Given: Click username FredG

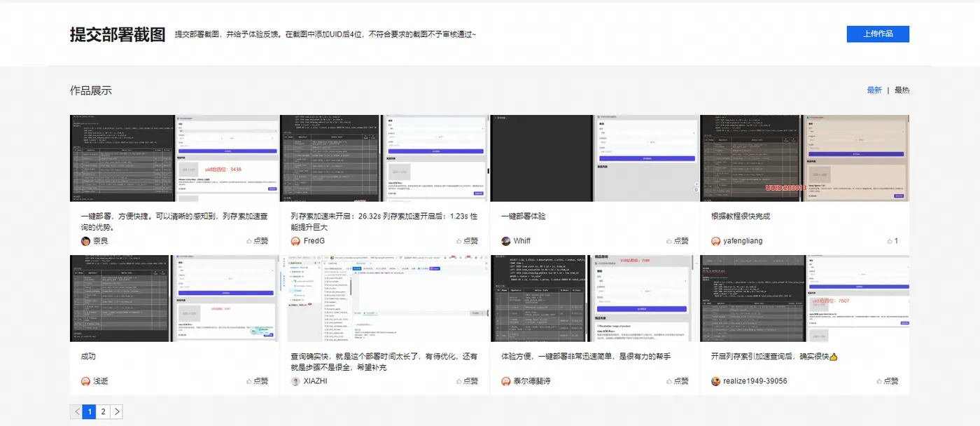Looking at the screenshot, I should point(314,241).
